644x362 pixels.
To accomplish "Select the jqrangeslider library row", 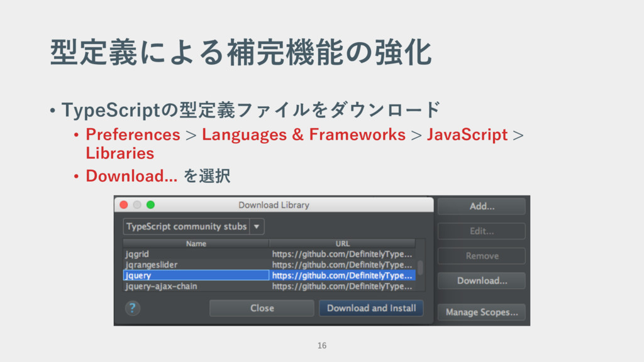I will [x=196, y=265].
